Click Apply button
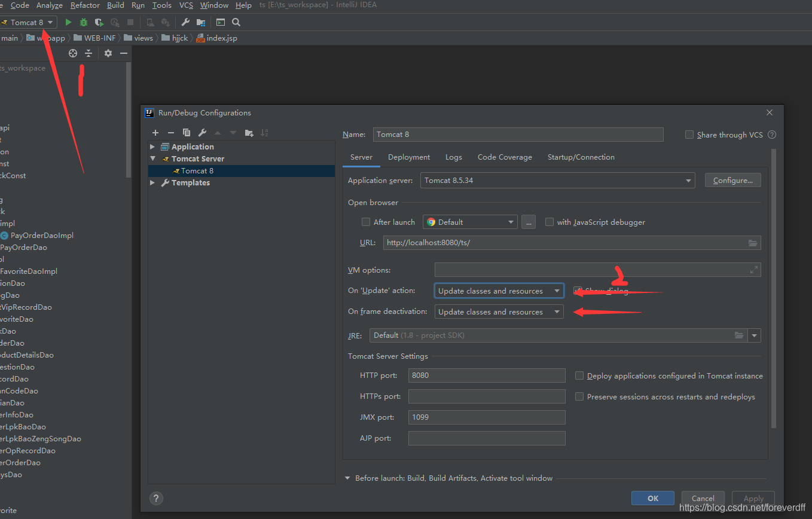812x519 pixels. tap(753, 498)
